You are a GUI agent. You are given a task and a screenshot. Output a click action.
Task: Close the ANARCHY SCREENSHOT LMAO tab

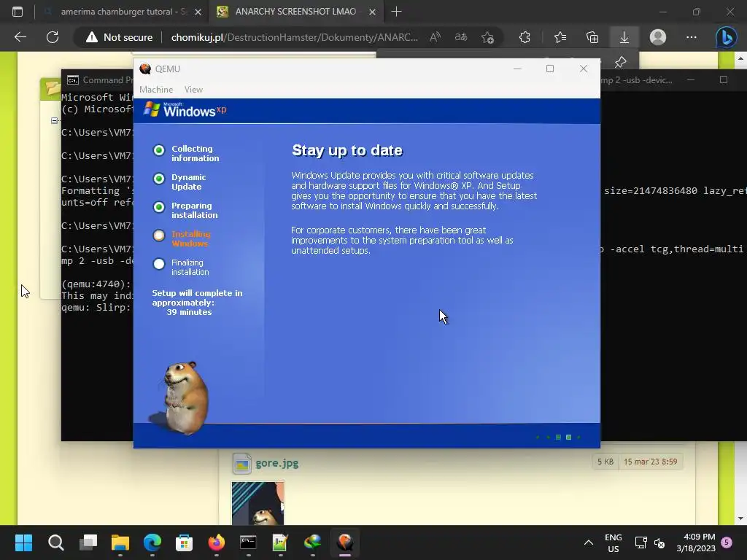(x=373, y=12)
